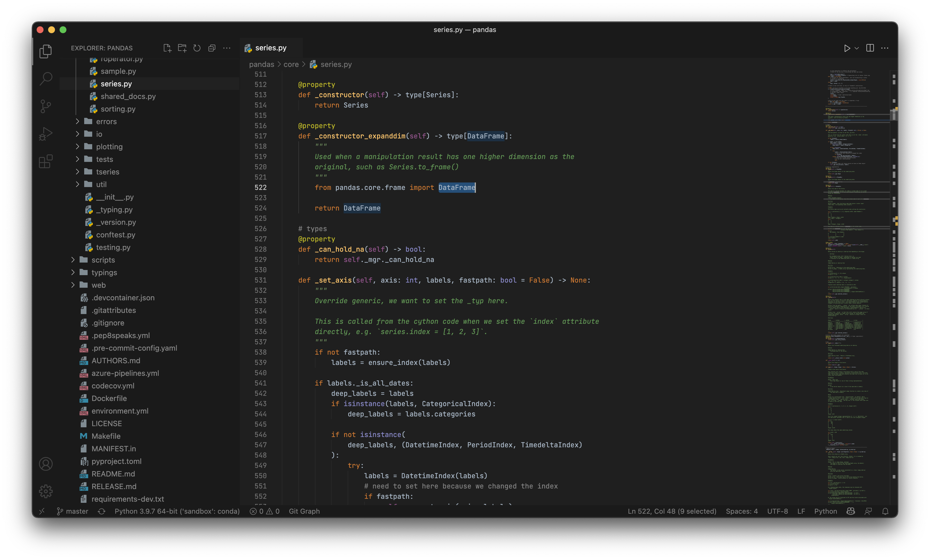Image resolution: width=930 pixels, height=560 pixels.
Task: Open the Run and Debug view
Action: tap(46, 134)
